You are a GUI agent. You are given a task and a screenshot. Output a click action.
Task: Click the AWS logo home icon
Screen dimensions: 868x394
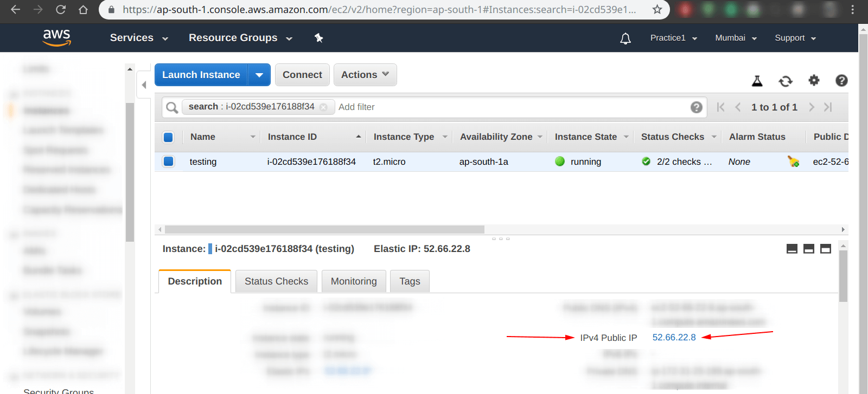(x=57, y=37)
